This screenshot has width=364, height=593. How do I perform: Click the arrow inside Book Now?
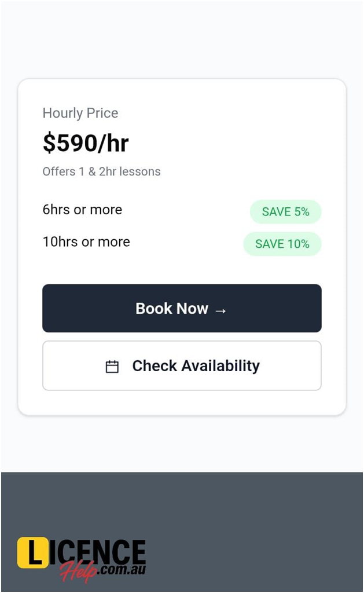click(x=220, y=310)
